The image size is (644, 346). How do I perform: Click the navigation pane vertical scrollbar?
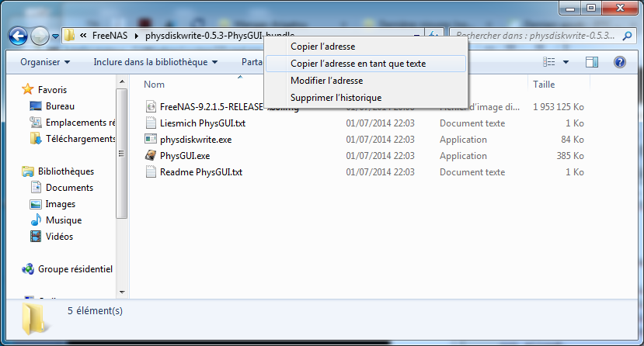tap(120, 155)
